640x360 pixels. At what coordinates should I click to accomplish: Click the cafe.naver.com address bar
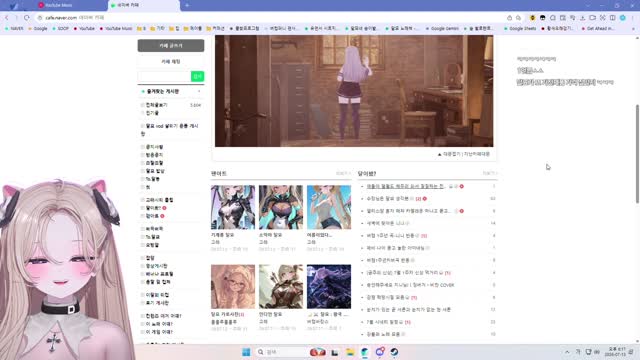pyautogui.click(x=269, y=18)
